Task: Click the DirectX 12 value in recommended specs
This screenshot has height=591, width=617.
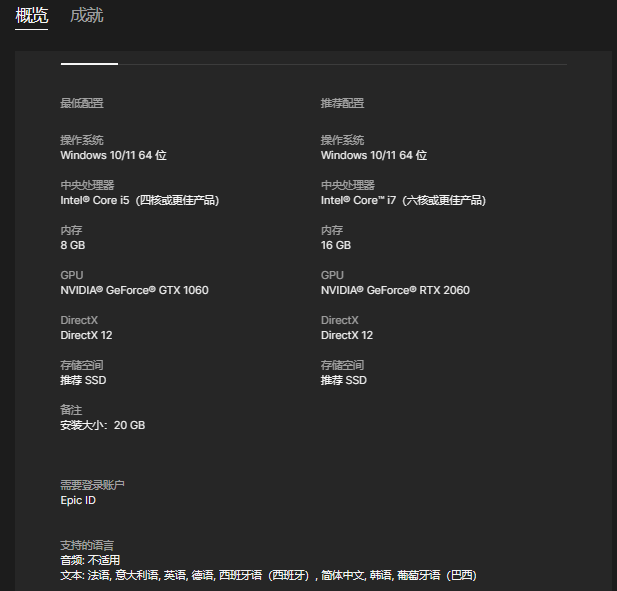Action: (x=347, y=335)
